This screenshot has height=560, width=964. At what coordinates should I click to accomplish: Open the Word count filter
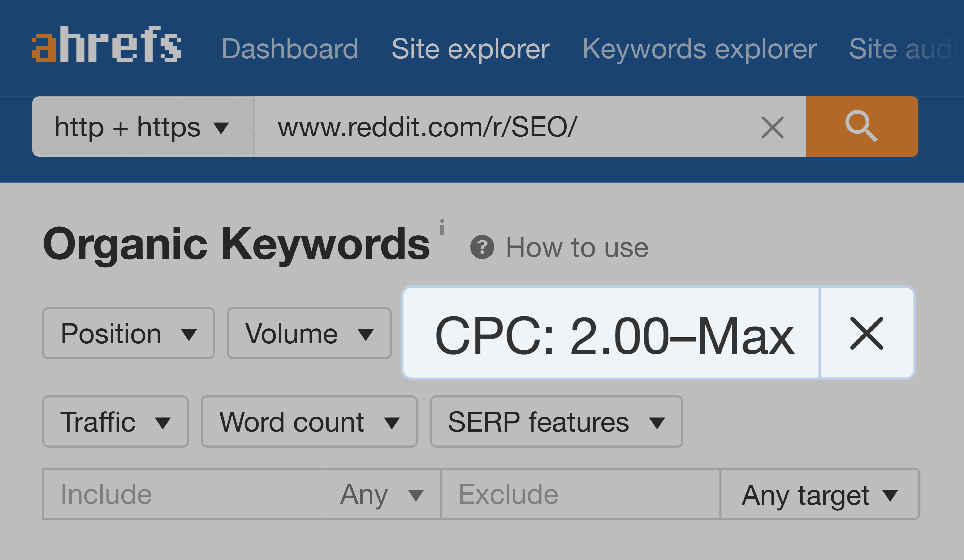coord(309,422)
